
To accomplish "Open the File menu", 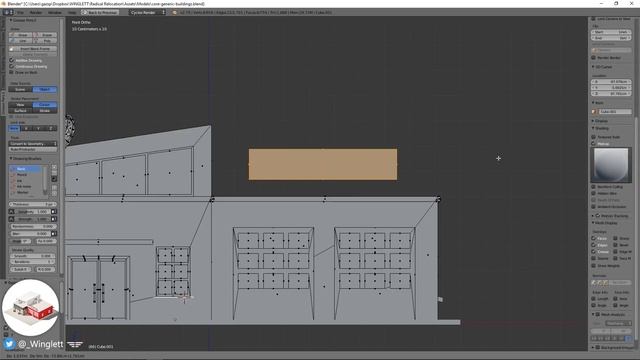I will coord(20,13).
